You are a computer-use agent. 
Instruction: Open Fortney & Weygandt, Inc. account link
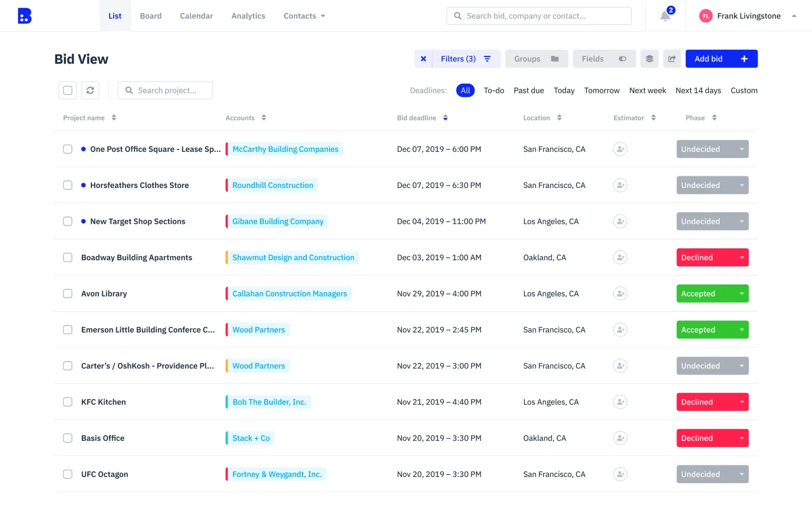(277, 474)
